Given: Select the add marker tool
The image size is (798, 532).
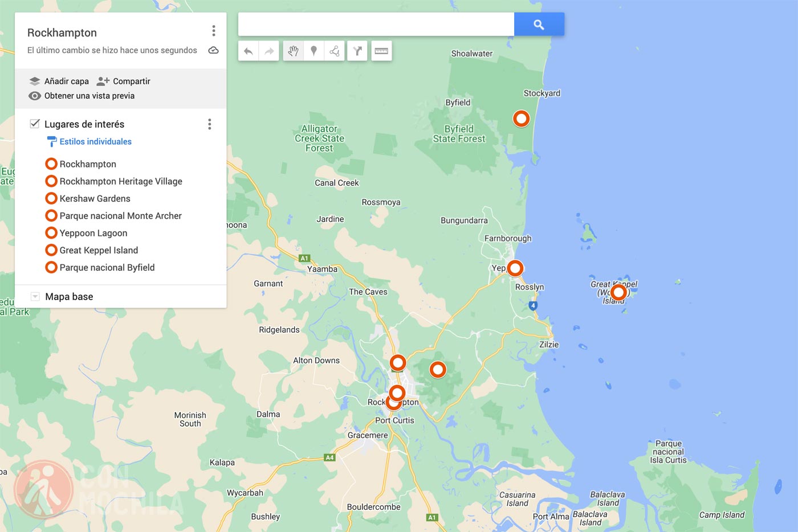Looking at the screenshot, I should [x=314, y=51].
